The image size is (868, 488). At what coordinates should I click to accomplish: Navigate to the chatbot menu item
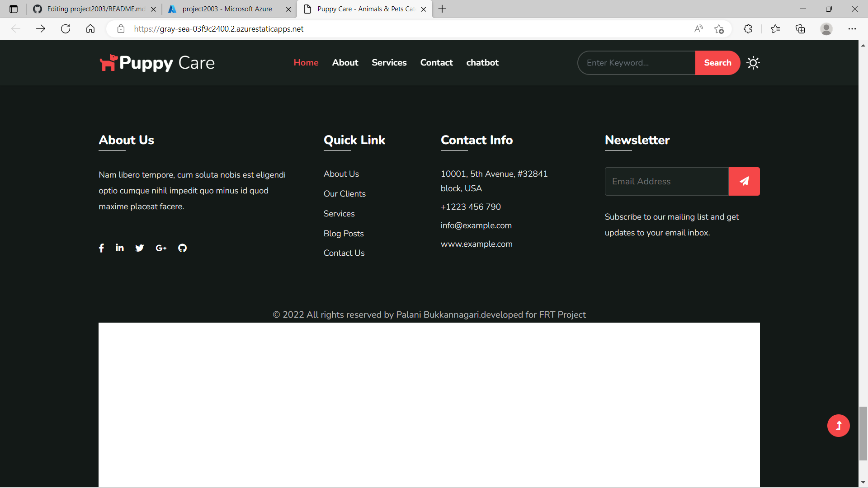[x=482, y=62]
